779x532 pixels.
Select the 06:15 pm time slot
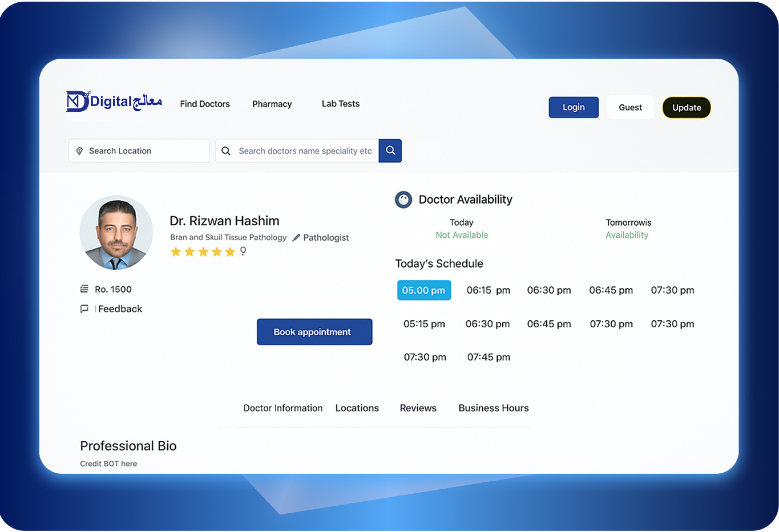(488, 290)
